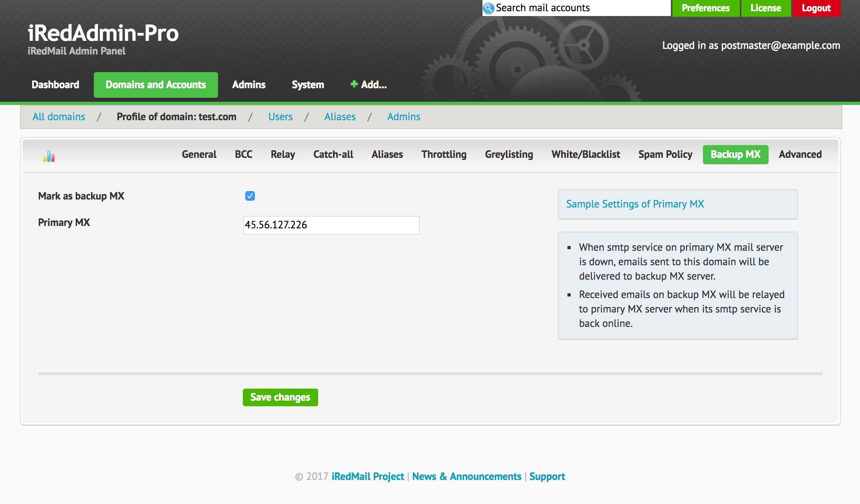Click the search magnifier icon
Screen dimensions: 860x504
(489, 8)
